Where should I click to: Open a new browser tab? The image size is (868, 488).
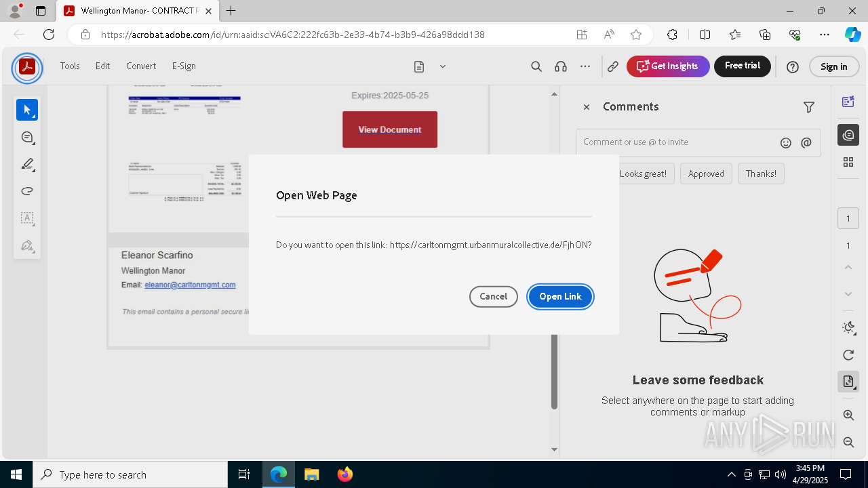point(231,11)
